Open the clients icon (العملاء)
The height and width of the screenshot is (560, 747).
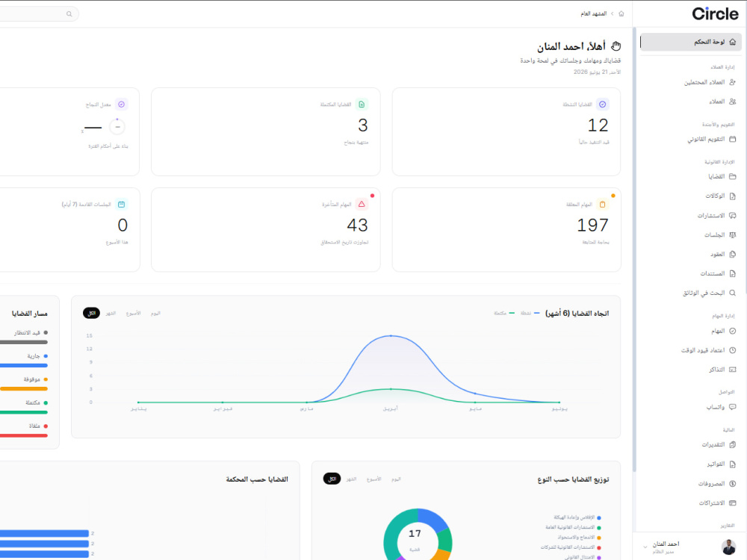732,102
